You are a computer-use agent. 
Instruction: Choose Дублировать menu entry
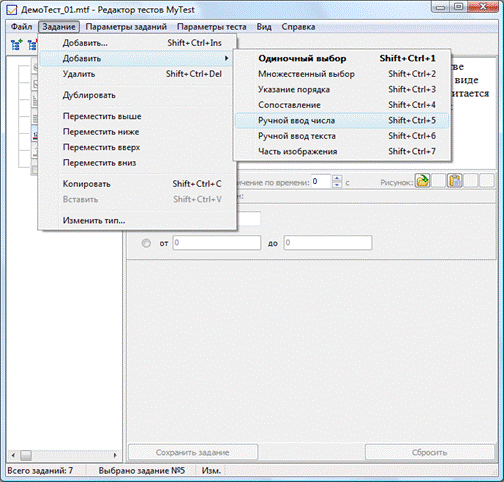(137, 95)
